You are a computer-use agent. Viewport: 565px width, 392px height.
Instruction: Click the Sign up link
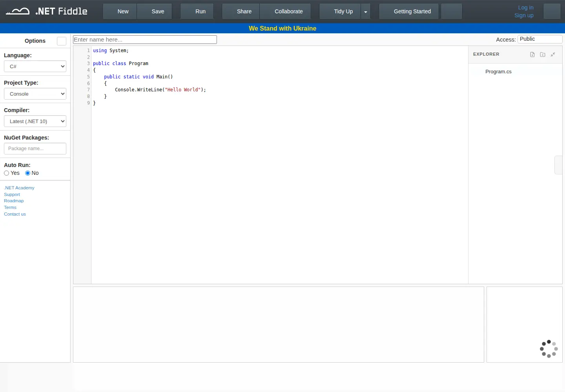(x=524, y=15)
